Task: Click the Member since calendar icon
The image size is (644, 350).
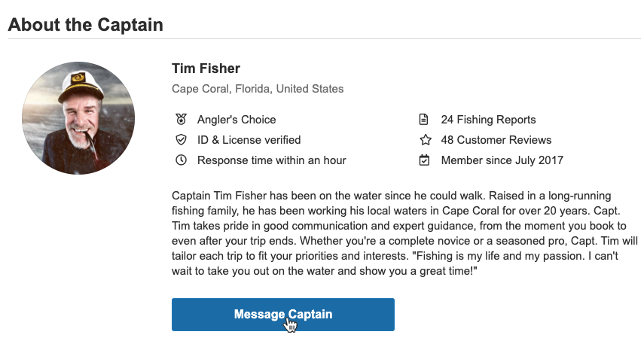Action: pyautogui.click(x=425, y=160)
